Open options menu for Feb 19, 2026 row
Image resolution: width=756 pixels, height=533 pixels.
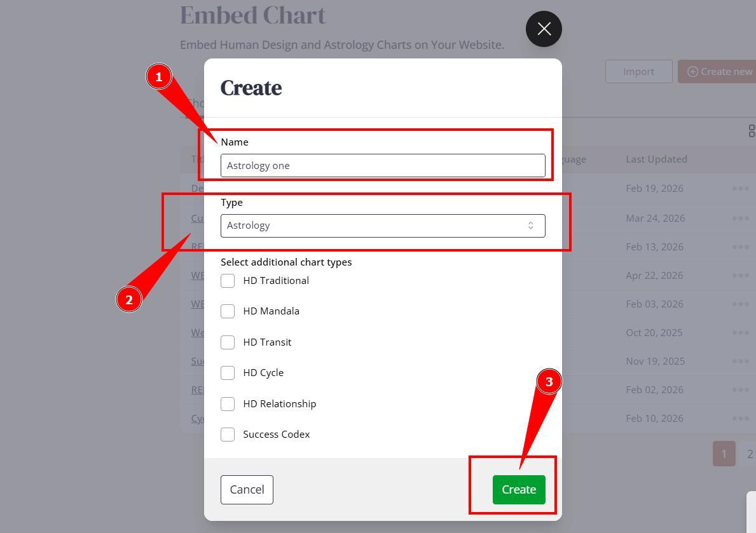[x=740, y=189]
